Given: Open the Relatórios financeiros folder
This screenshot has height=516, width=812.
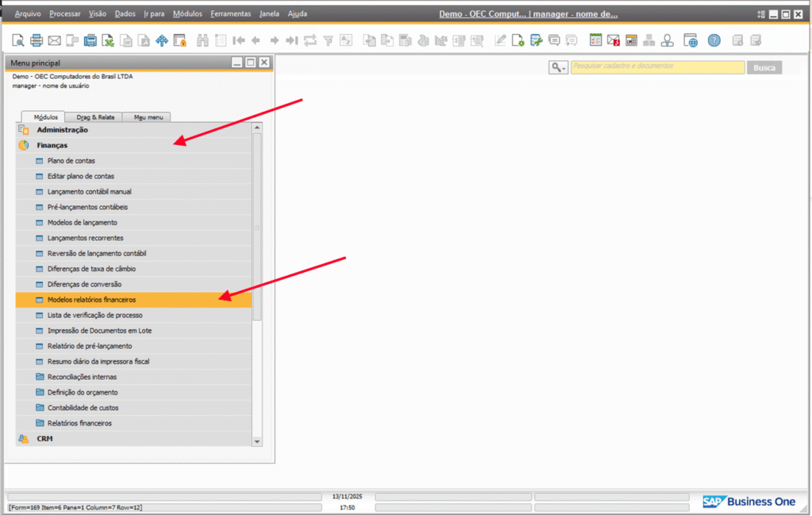Looking at the screenshot, I should click(x=79, y=423).
